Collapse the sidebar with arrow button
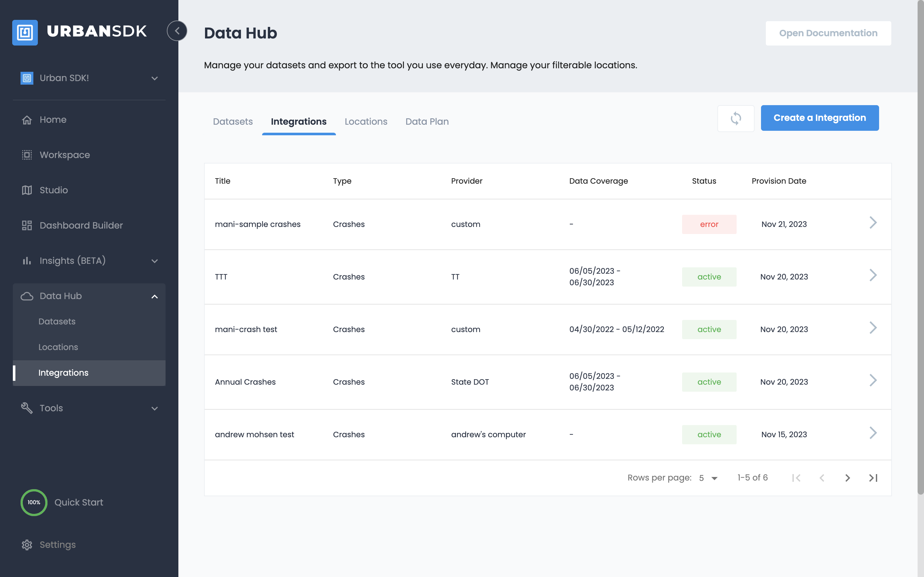924x577 pixels. (177, 31)
